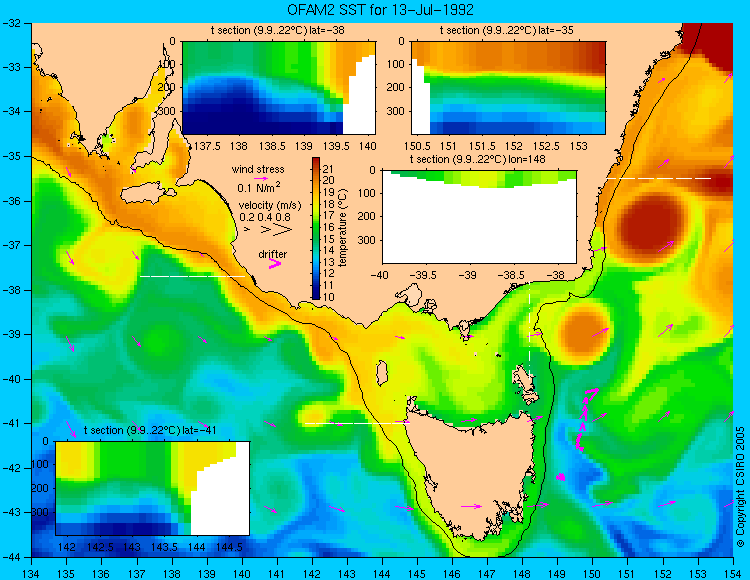750x580 pixels.
Task: Click the 'velocity (m/s)' legend label
Action: click(270, 206)
